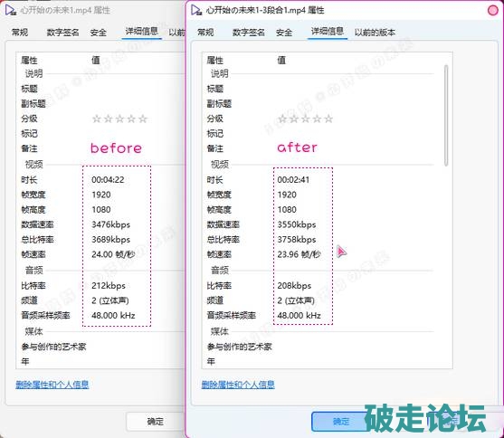Close the after window with the pink round button
This screenshot has height=438, width=504.
click(x=493, y=11)
